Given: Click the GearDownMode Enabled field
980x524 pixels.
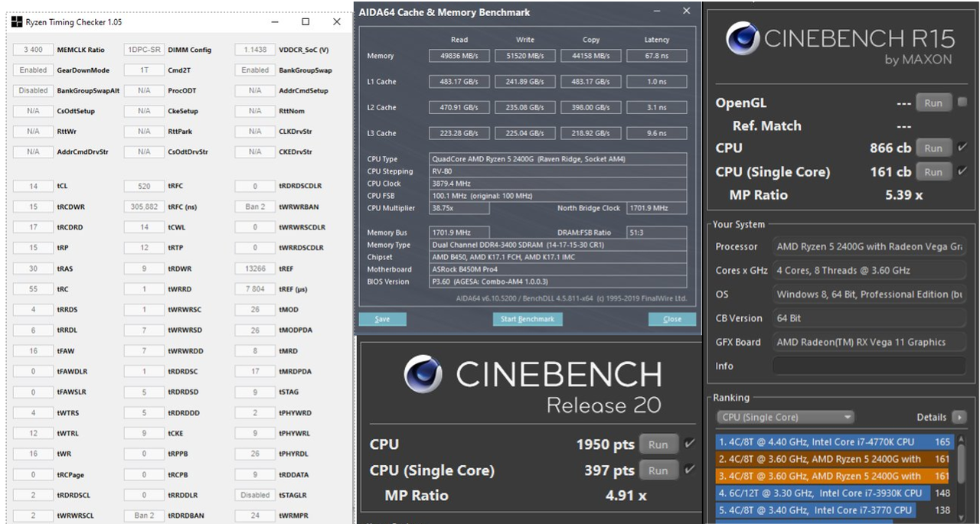Looking at the screenshot, I should [33, 70].
